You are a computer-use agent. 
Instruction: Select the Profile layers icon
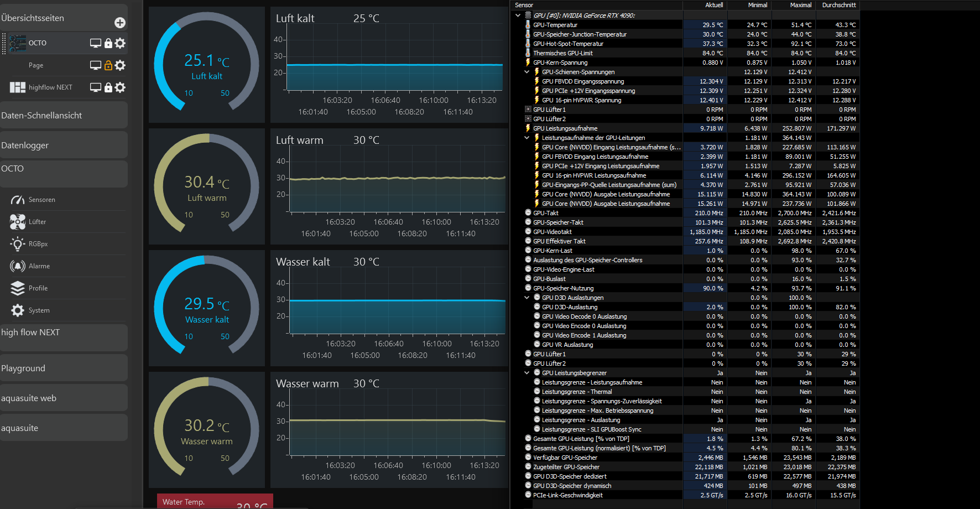[18, 288]
